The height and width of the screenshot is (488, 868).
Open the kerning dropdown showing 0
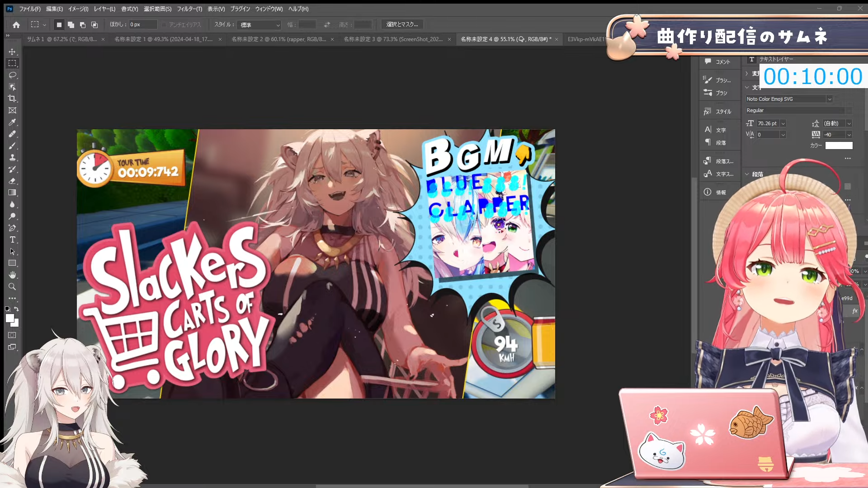[x=783, y=135]
